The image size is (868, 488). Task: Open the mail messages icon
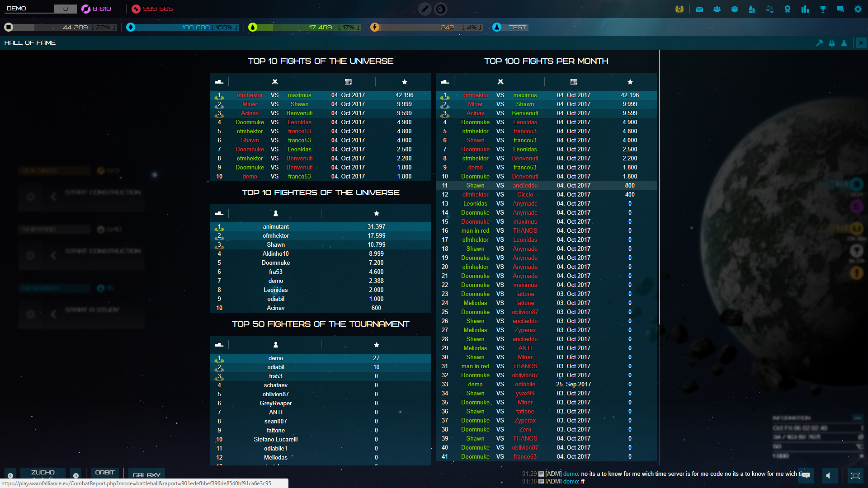pos(699,9)
